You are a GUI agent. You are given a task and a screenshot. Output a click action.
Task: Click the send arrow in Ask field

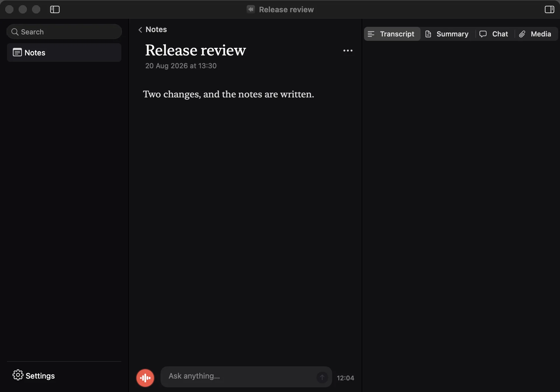point(322,377)
